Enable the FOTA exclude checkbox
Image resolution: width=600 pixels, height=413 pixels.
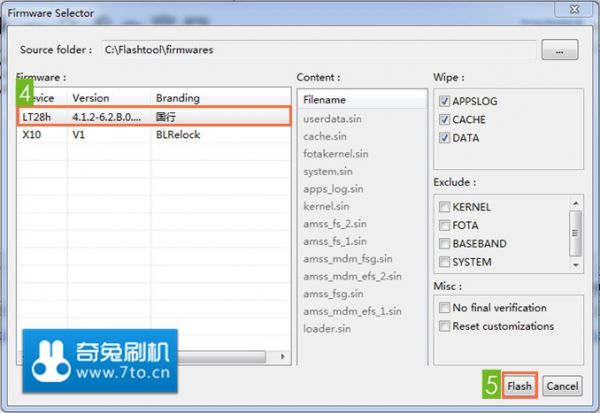point(444,225)
